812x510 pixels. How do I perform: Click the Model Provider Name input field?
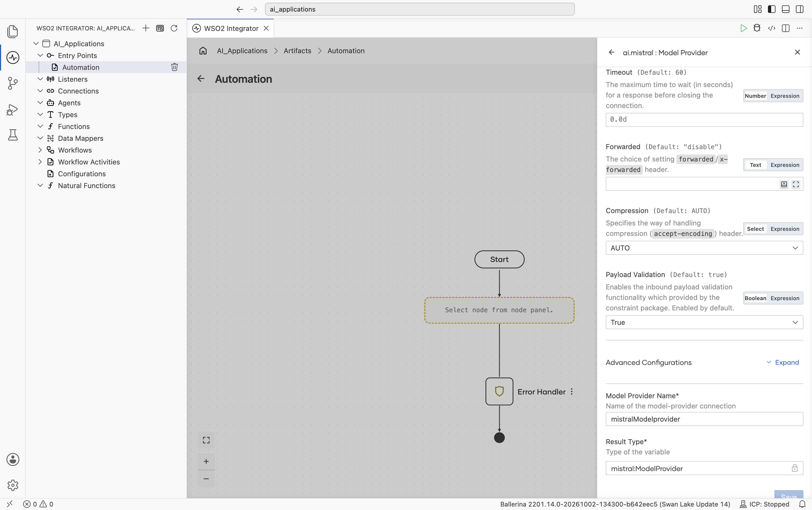(x=704, y=419)
